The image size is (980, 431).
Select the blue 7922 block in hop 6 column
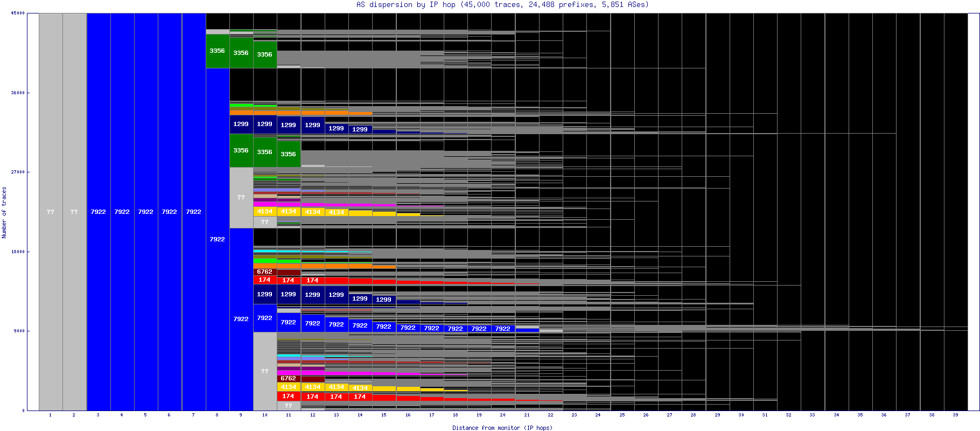pos(170,212)
